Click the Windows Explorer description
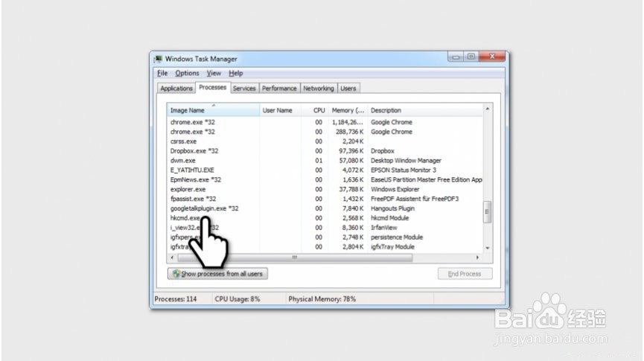 coord(395,189)
